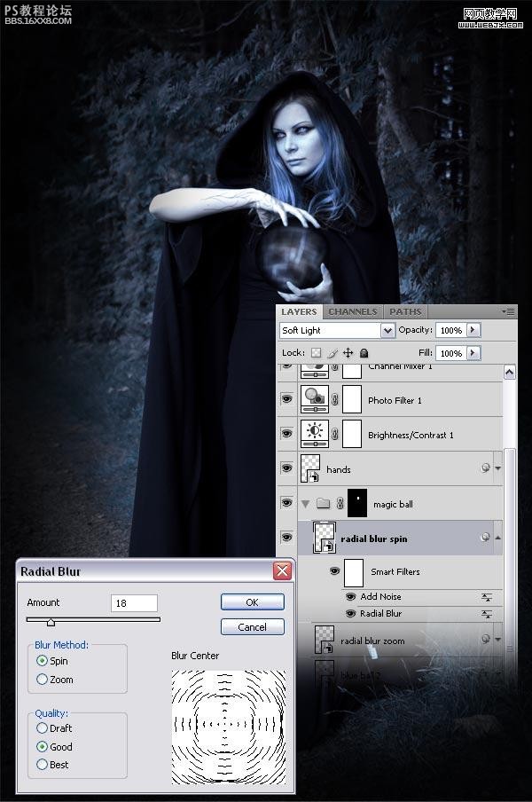Click the Layers panel scroll up arrow
The image size is (532, 802).
510,373
